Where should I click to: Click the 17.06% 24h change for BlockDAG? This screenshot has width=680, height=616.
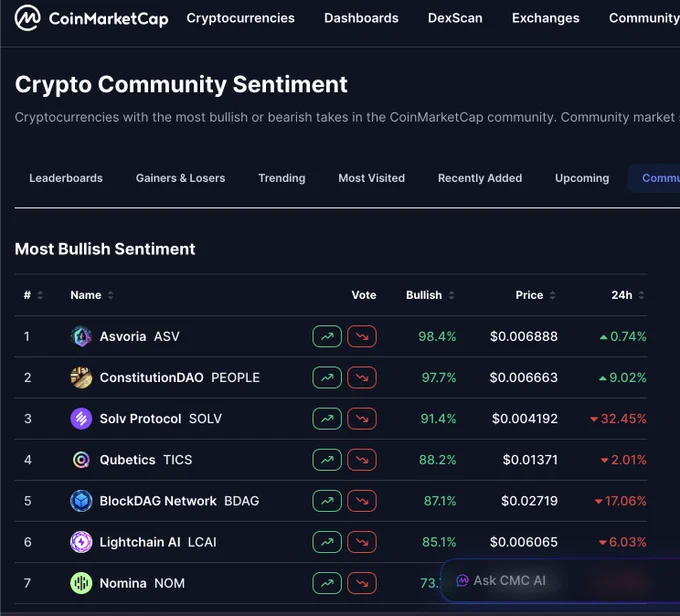tap(621, 501)
